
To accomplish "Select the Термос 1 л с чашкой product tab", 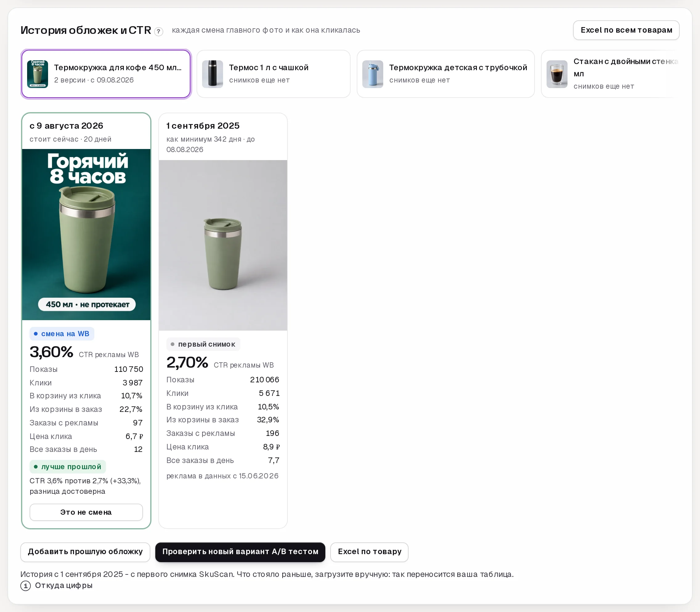I will point(274,74).
